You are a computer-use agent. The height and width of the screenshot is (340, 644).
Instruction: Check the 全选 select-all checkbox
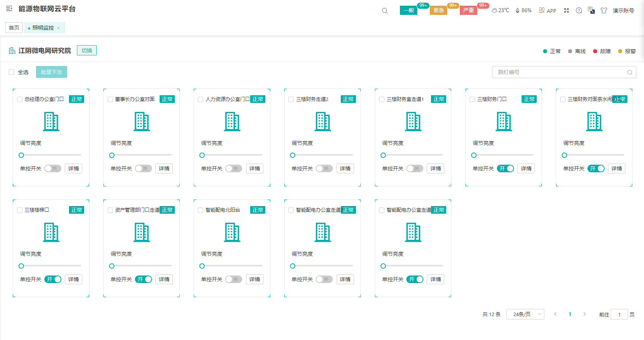pyautogui.click(x=12, y=72)
